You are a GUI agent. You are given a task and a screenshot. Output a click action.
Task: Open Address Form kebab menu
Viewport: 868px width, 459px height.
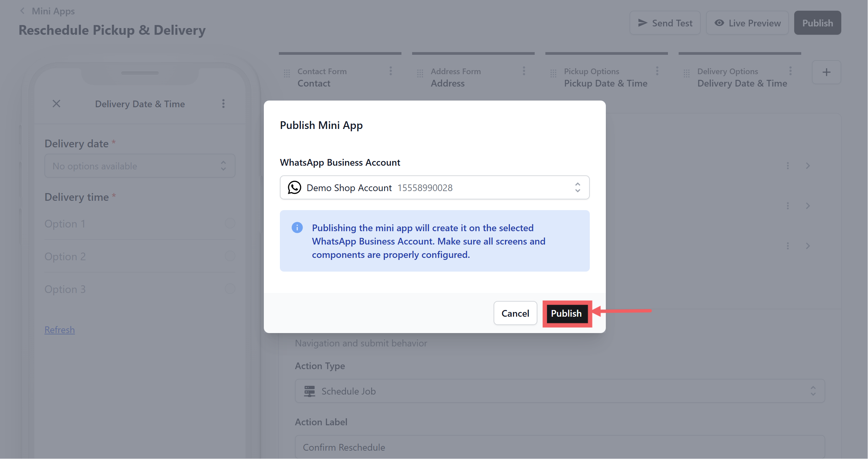point(524,71)
